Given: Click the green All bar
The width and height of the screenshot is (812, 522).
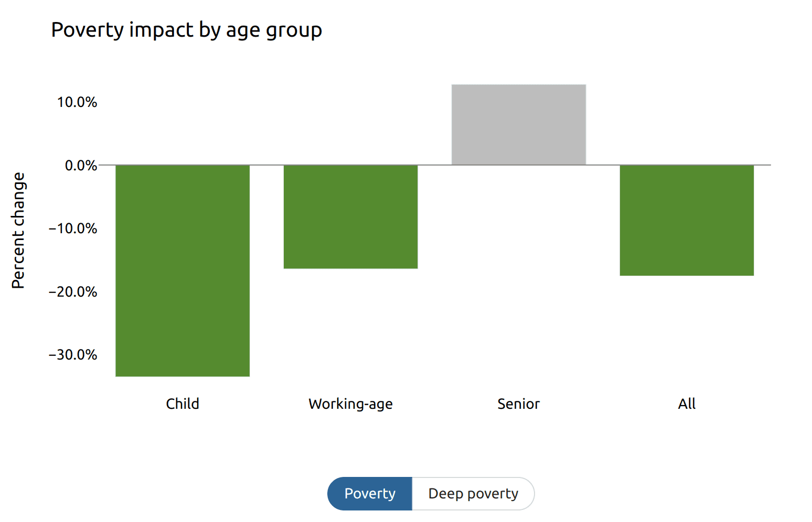Looking at the screenshot, I should 687,220.
